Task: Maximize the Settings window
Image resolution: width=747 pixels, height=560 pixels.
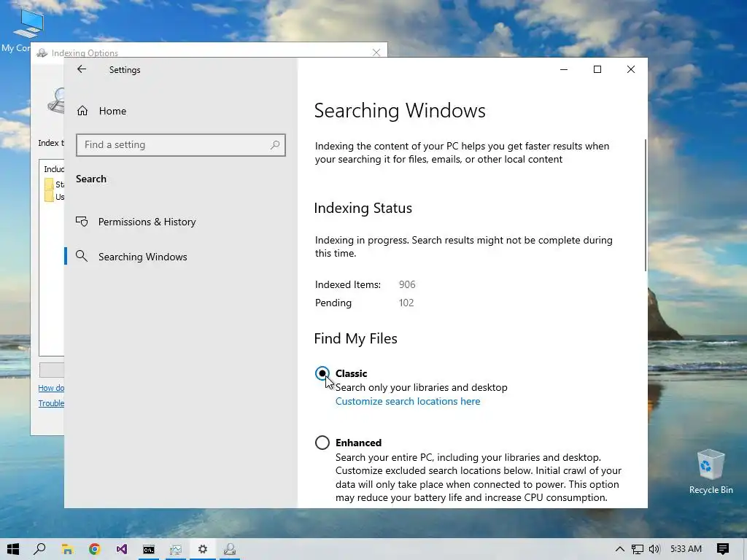Action: click(x=597, y=69)
